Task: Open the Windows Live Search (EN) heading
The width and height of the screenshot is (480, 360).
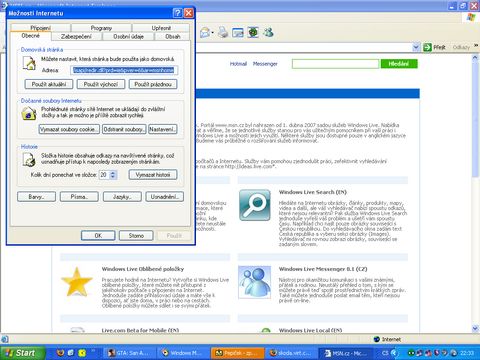Action: (x=313, y=192)
